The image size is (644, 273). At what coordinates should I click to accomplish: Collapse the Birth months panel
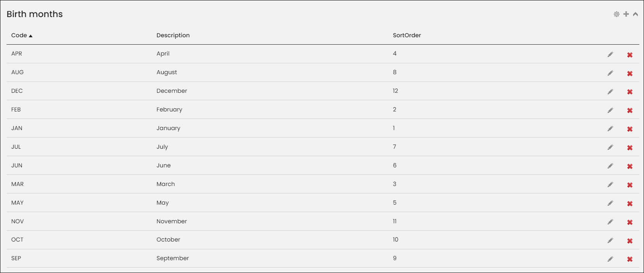pyautogui.click(x=635, y=14)
